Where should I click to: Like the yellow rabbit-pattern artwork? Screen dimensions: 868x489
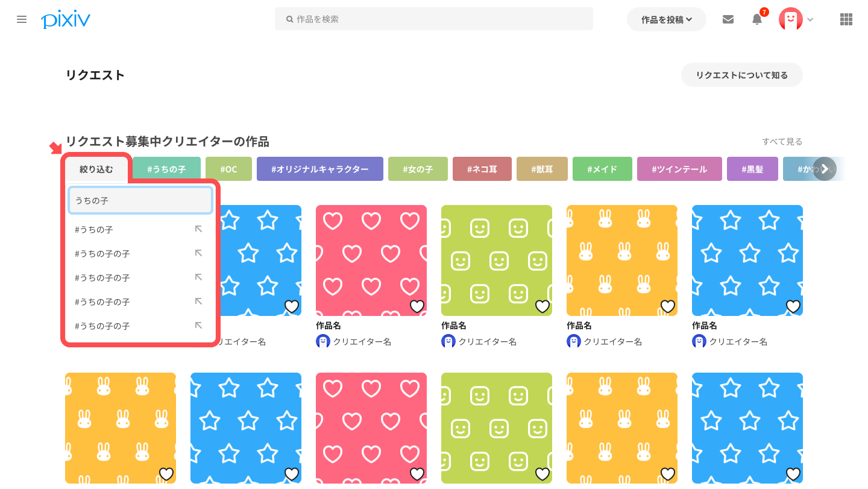coord(667,306)
